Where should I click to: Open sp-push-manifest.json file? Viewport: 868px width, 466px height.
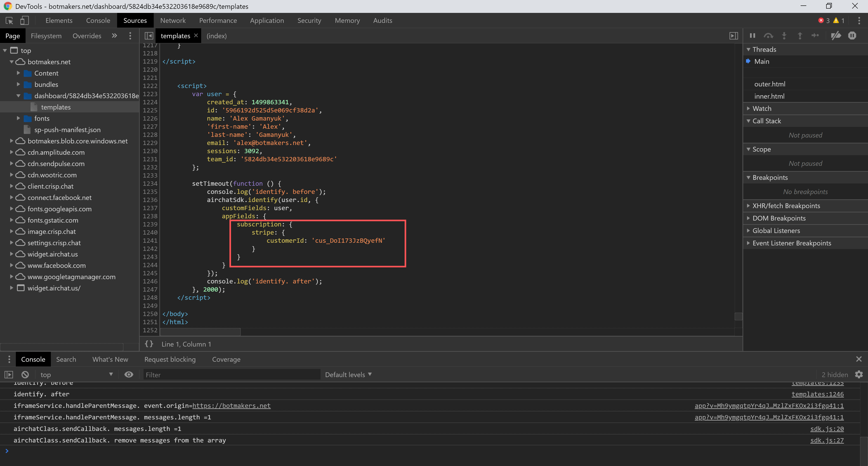tap(67, 130)
